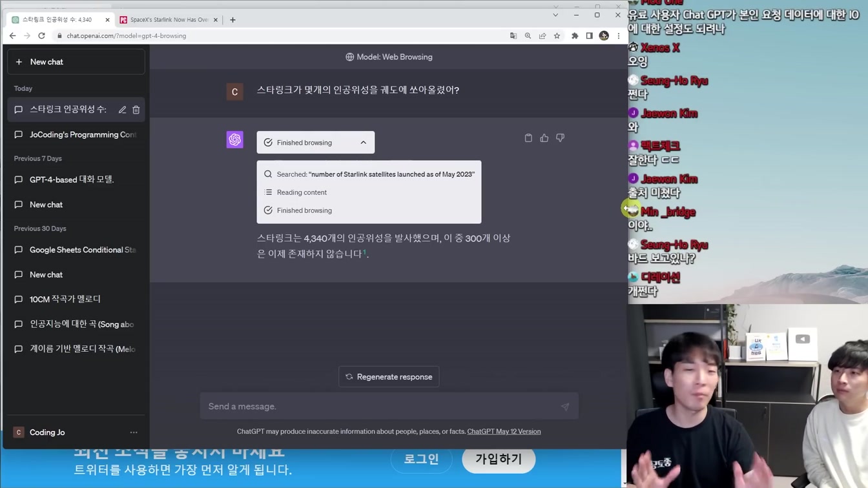Click the browser back arrow

(x=12, y=36)
